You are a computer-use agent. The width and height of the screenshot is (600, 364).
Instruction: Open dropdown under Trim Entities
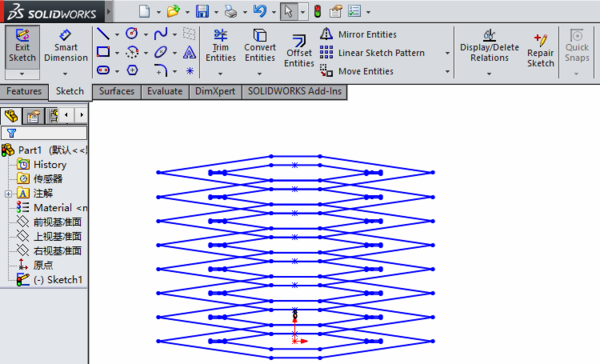(220, 73)
